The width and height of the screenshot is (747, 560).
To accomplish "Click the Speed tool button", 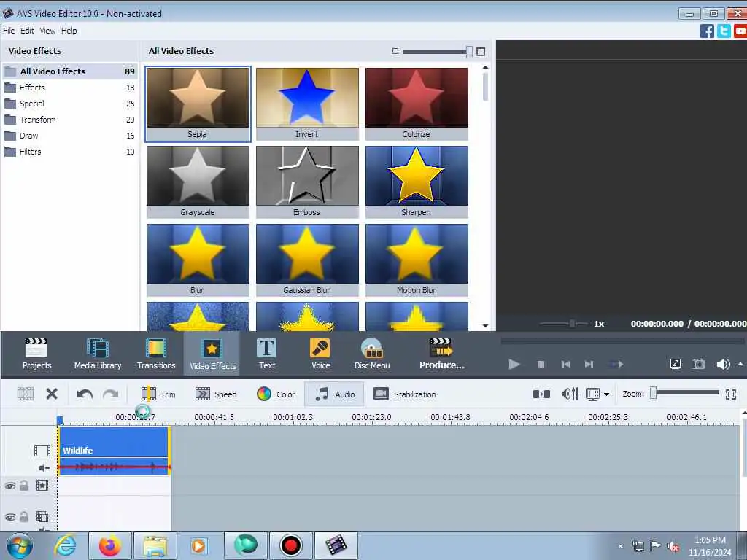I will coord(216,394).
